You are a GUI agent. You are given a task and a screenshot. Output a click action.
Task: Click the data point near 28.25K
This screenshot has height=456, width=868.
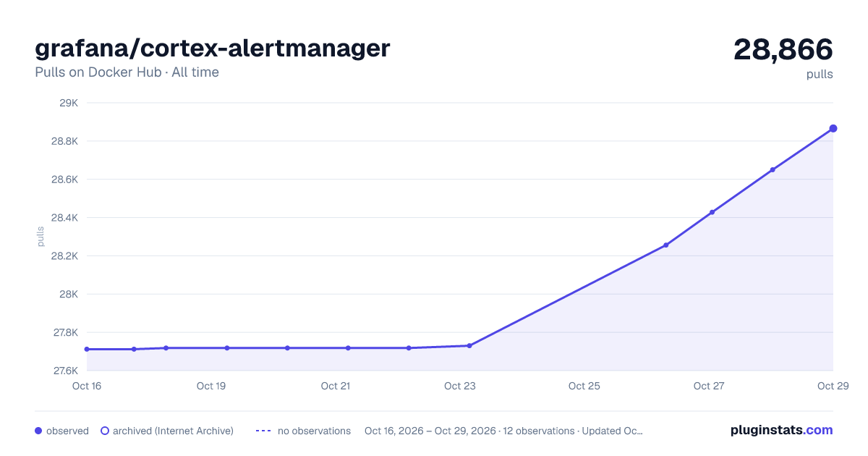[x=666, y=245]
